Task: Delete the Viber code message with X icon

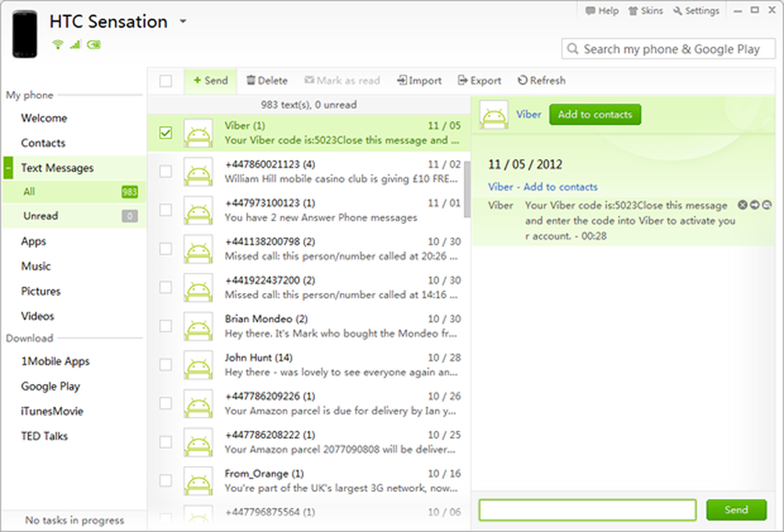Action: click(x=742, y=204)
